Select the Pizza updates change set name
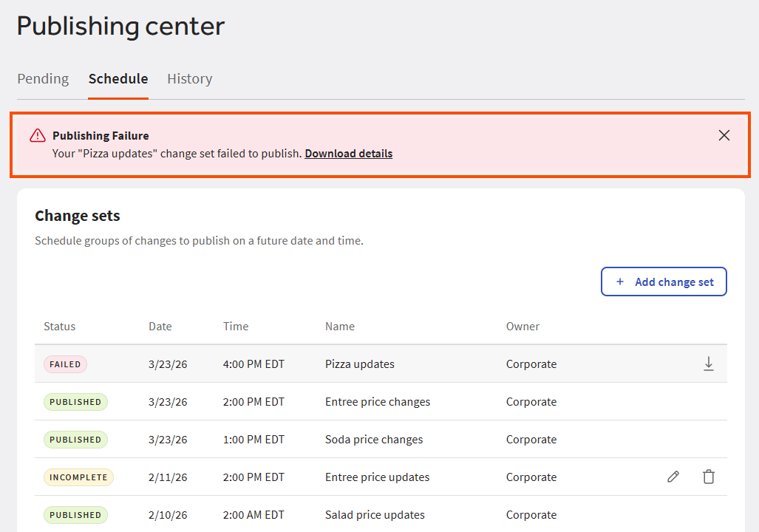Image resolution: width=759 pixels, height=532 pixels. click(359, 364)
